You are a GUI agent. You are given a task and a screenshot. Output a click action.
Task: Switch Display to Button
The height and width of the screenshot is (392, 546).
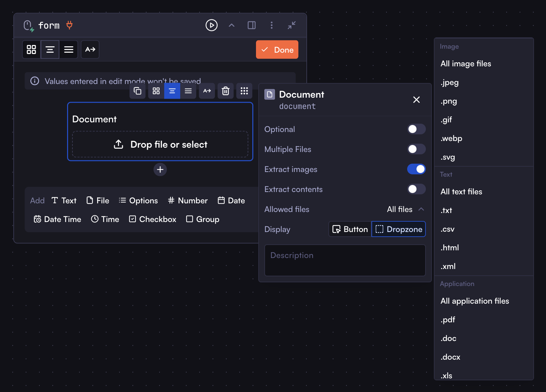350,229
